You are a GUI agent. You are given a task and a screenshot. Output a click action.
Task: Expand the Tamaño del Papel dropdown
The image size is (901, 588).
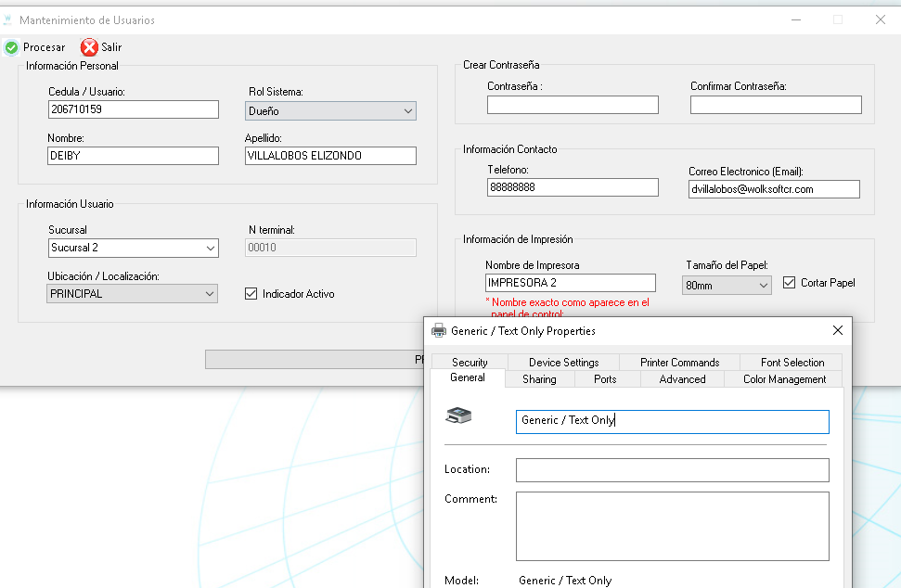tap(727, 286)
